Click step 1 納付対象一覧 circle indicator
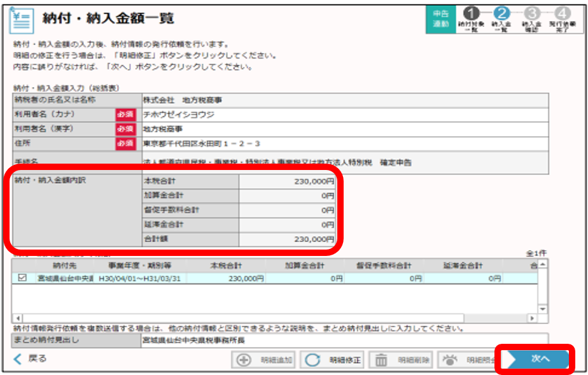 [x=472, y=13]
